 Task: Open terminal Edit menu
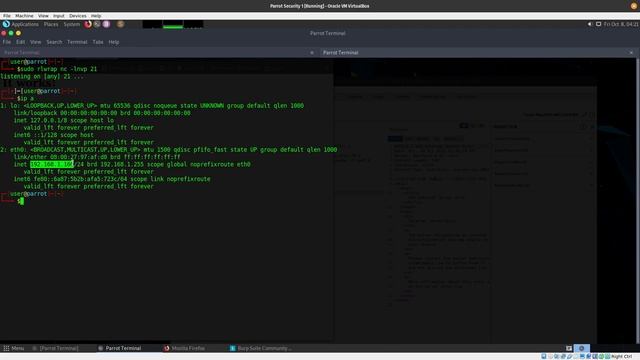click(x=20, y=42)
